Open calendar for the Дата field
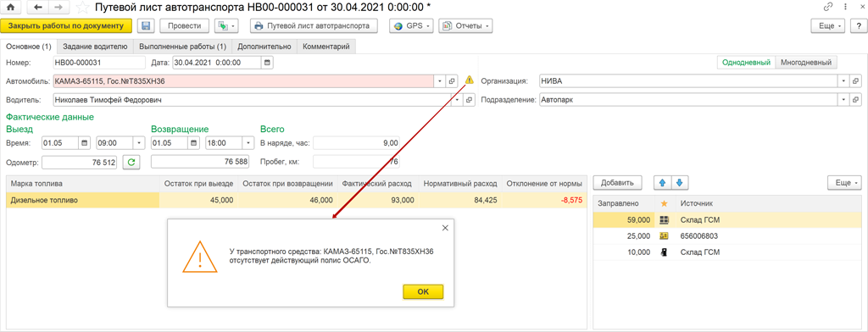This screenshot has width=868, height=332. (267, 63)
